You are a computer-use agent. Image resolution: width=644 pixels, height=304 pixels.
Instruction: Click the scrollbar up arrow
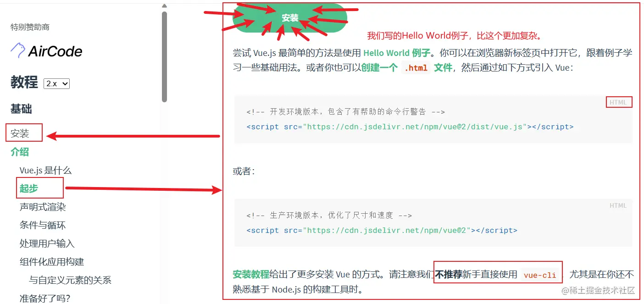(164, 6)
